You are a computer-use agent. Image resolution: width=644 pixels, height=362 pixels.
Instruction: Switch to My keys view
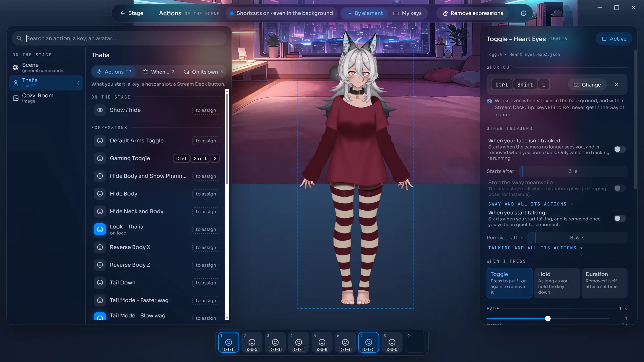407,13
